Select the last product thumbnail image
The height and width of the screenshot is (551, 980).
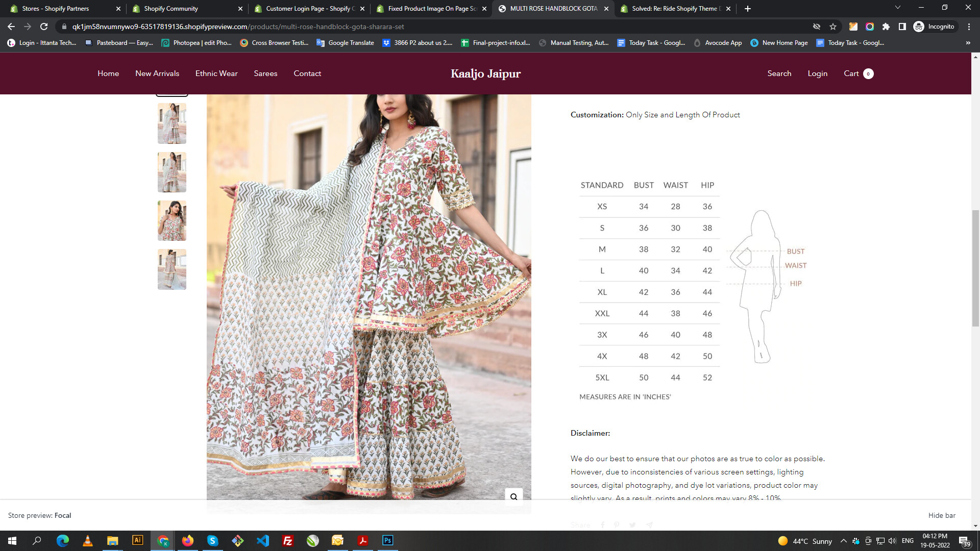[172, 269]
